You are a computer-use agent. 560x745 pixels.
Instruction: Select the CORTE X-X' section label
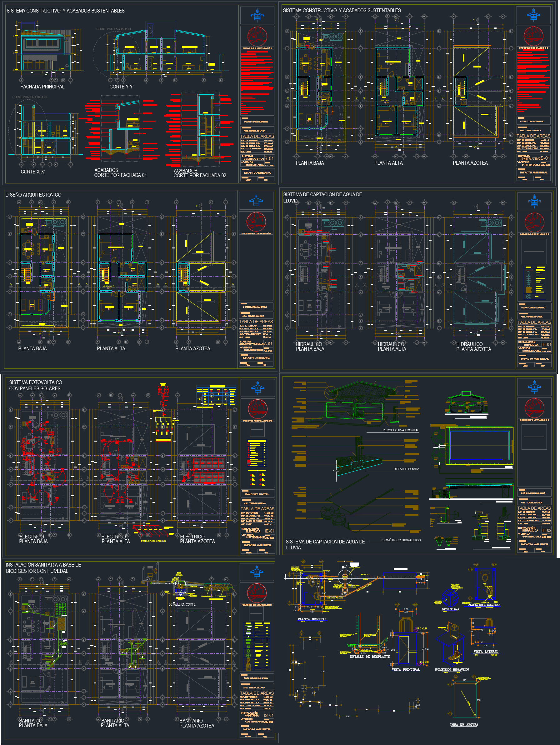point(32,172)
